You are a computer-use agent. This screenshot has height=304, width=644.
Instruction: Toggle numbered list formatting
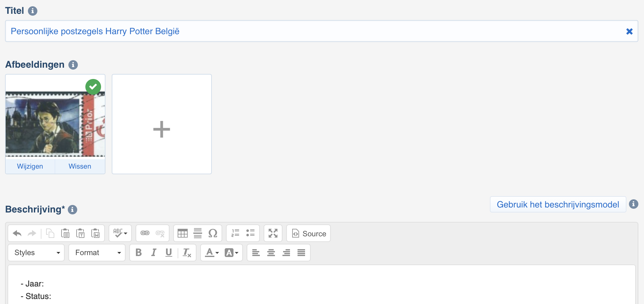(235, 233)
